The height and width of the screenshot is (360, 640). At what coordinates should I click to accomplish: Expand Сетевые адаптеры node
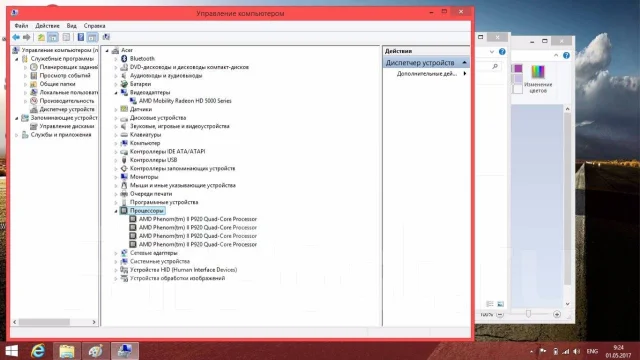pyautogui.click(x=116, y=253)
